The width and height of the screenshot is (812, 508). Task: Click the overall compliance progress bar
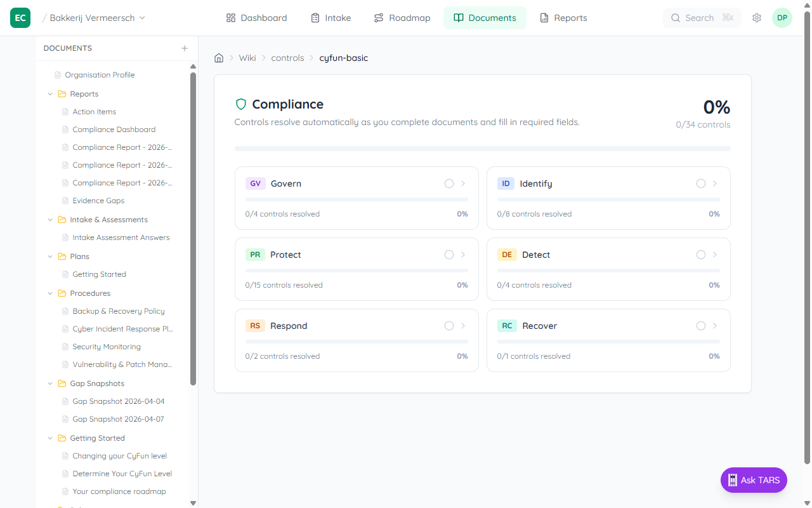[x=483, y=148]
